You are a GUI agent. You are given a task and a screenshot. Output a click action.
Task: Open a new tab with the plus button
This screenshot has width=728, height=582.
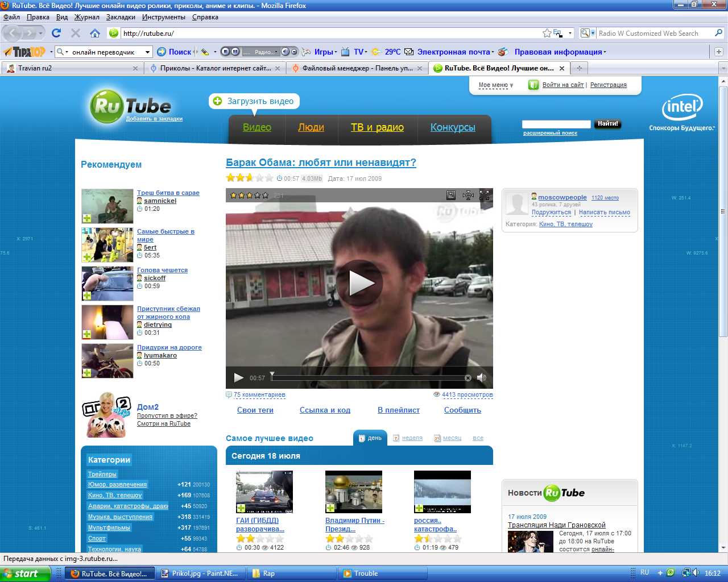click(580, 68)
